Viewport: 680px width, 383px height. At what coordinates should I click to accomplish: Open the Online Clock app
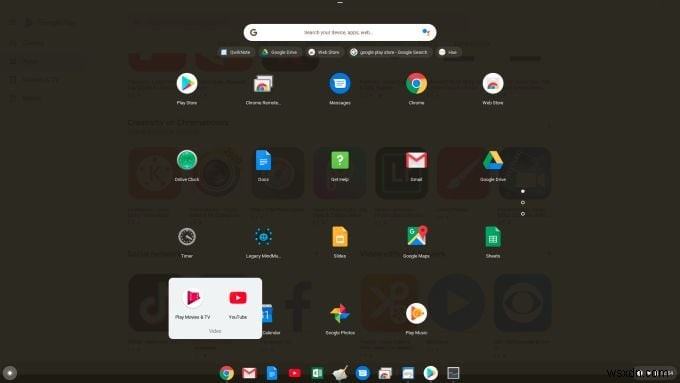pyautogui.click(x=187, y=160)
